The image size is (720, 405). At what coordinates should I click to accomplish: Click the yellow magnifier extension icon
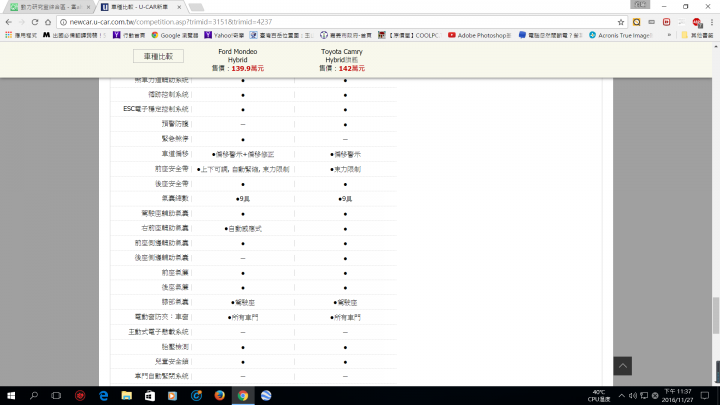636,22
